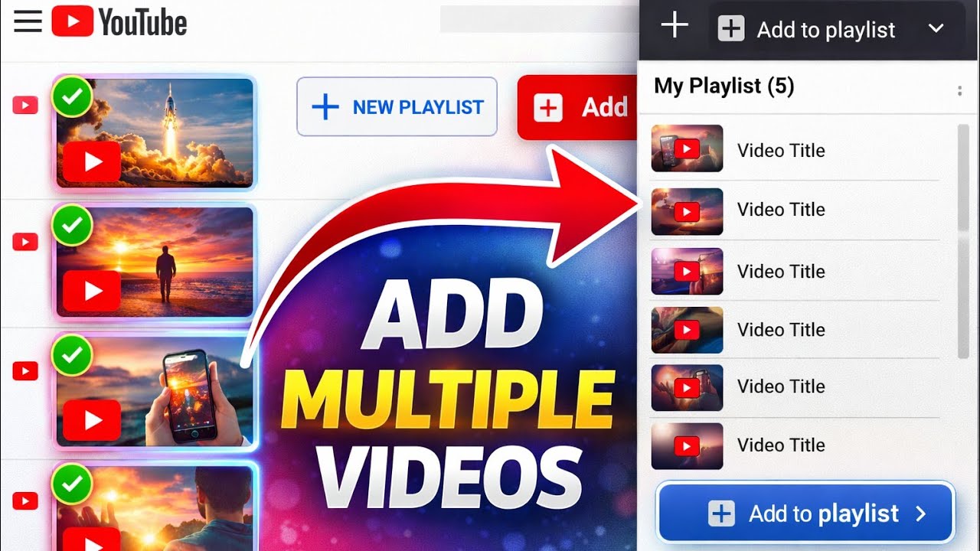Image resolution: width=980 pixels, height=551 pixels.
Task: Select the first Video Title row in the playlist
Action: tap(795, 150)
